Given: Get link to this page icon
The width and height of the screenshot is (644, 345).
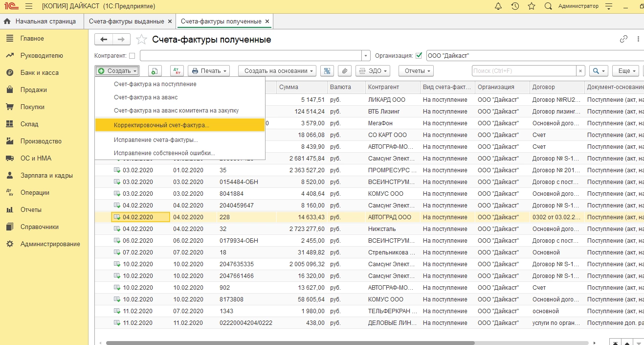Looking at the screenshot, I should coord(623,39).
